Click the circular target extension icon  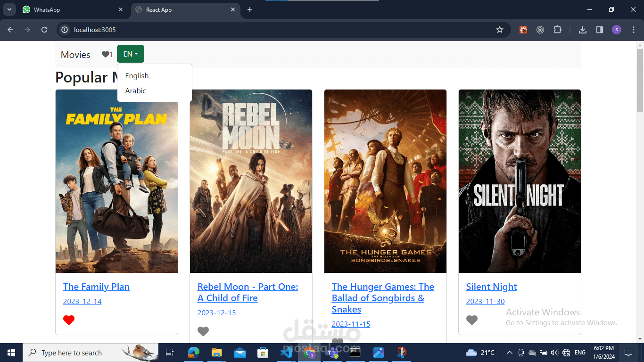540,30
